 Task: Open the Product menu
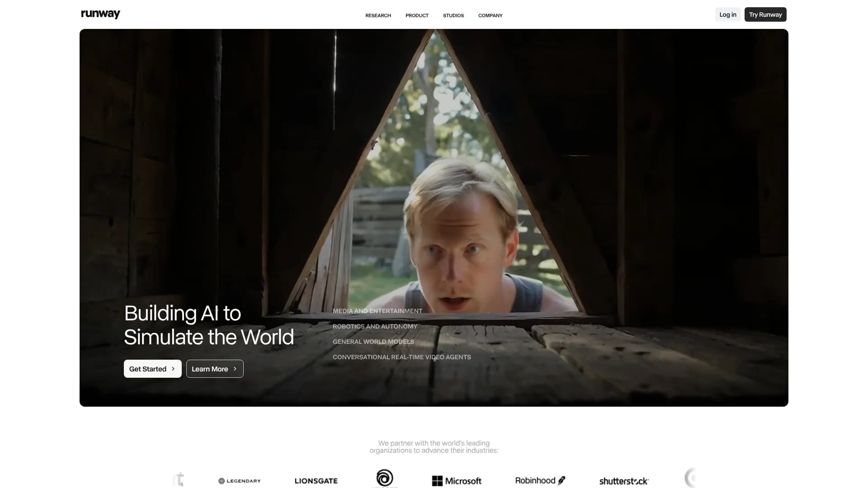(x=417, y=15)
